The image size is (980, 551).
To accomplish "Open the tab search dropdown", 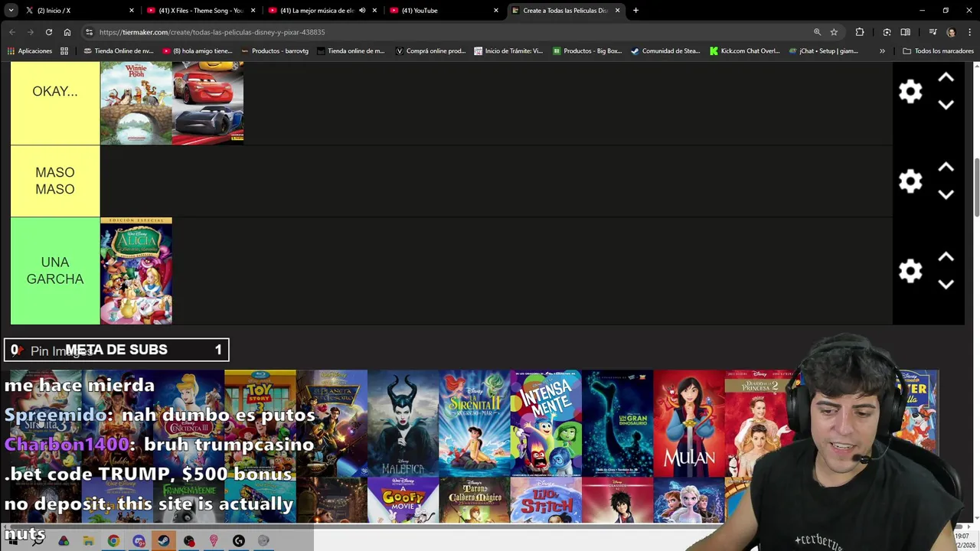I will coord(11,11).
